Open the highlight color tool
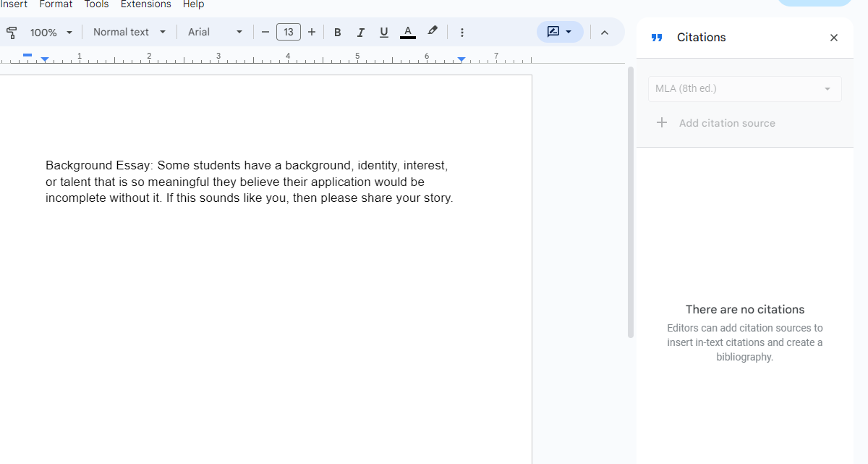Viewport: 868px width, 464px height. [x=432, y=32]
